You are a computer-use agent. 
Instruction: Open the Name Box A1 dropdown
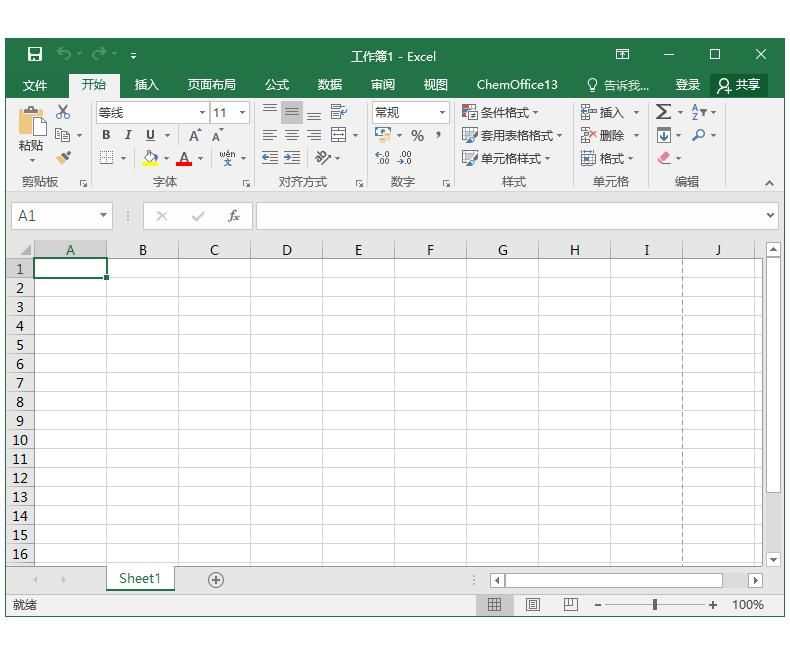[x=103, y=216]
